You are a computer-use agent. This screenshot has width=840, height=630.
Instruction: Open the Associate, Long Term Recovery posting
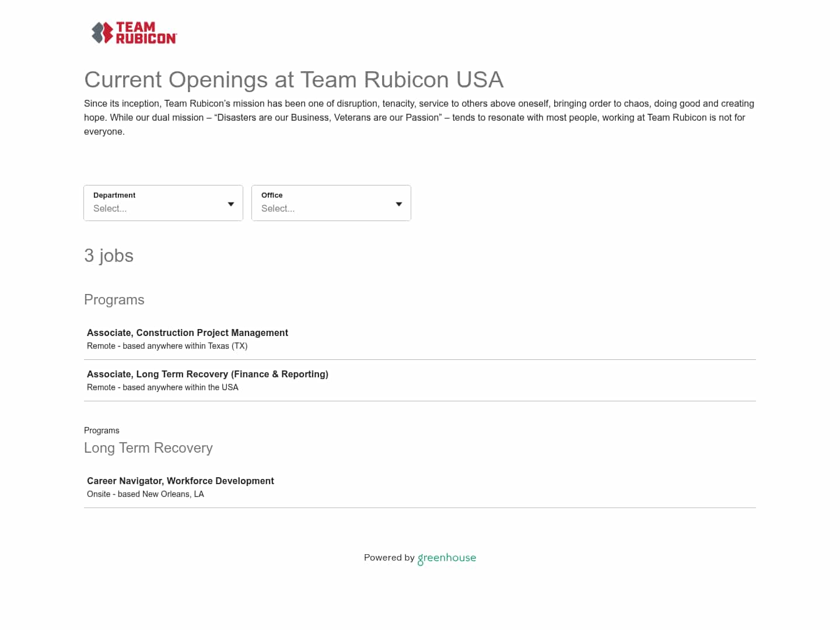coord(208,374)
